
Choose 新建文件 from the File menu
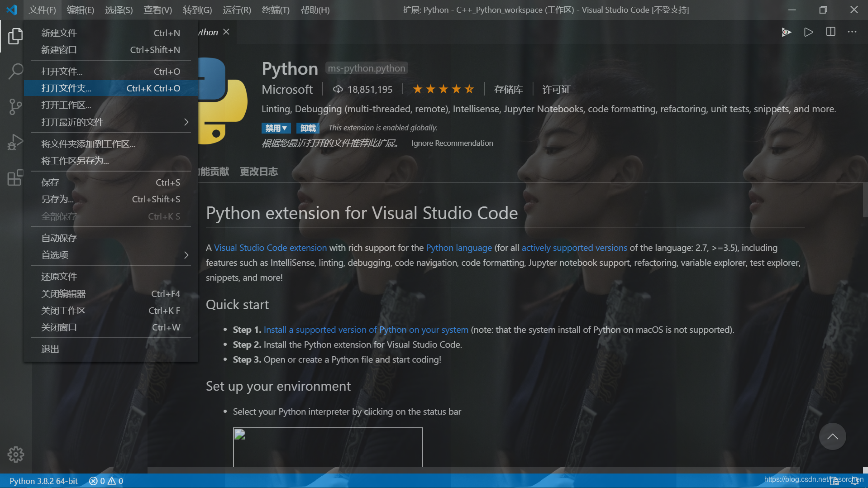pos(111,33)
